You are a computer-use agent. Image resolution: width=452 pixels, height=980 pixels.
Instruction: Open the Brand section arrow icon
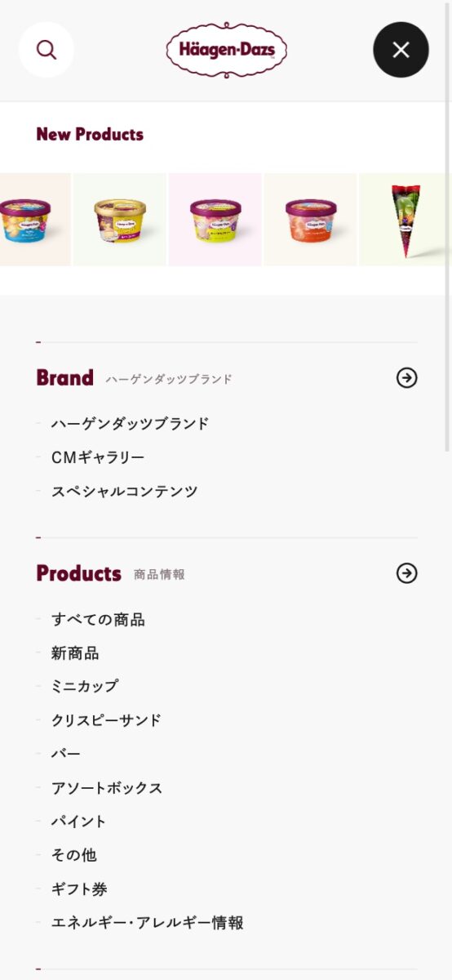coord(406,377)
